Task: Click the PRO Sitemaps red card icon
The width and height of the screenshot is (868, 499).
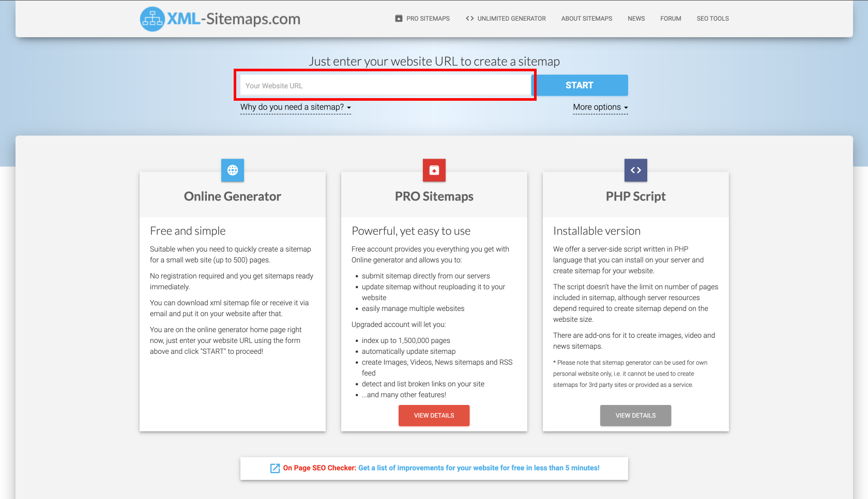Action: [434, 170]
